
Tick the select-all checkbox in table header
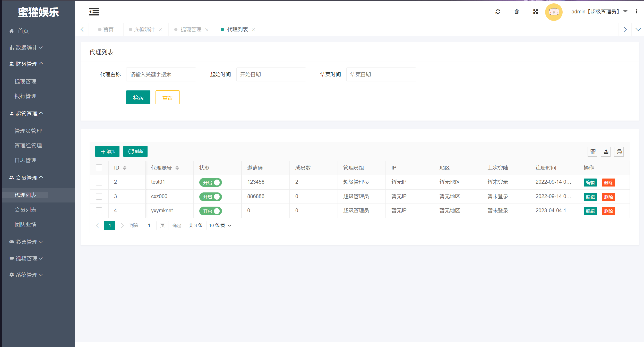pyautogui.click(x=99, y=168)
